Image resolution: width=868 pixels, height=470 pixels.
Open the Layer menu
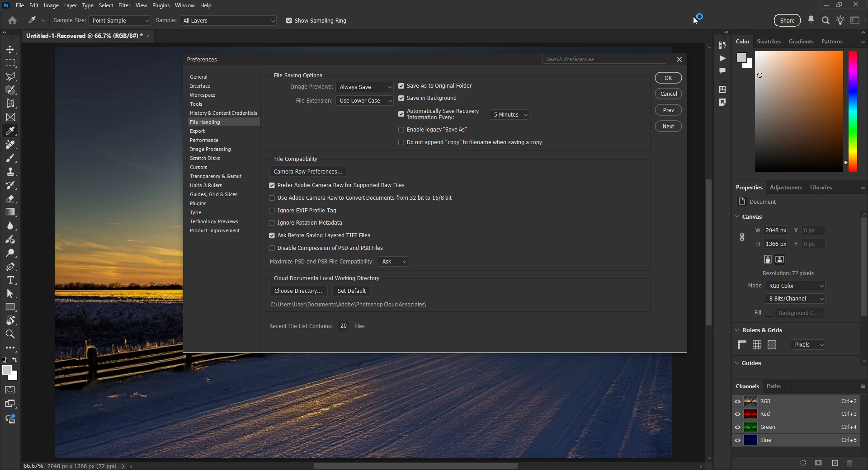click(70, 5)
